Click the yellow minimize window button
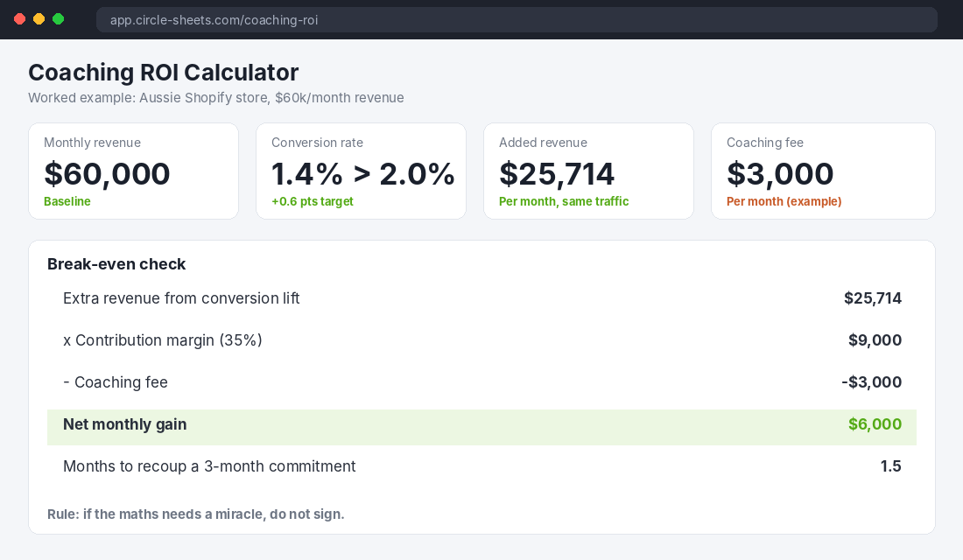Viewport: 963px width, 560px height. tap(39, 19)
